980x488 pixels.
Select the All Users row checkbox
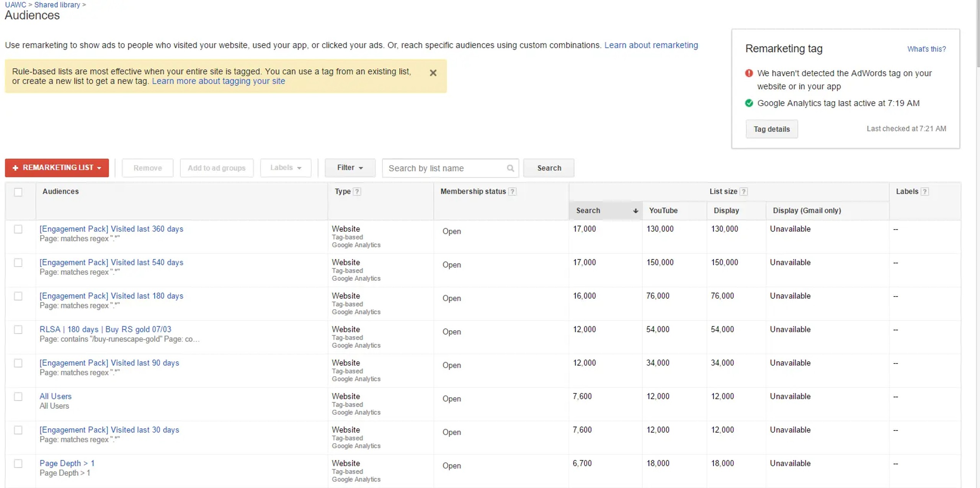pyautogui.click(x=18, y=396)
